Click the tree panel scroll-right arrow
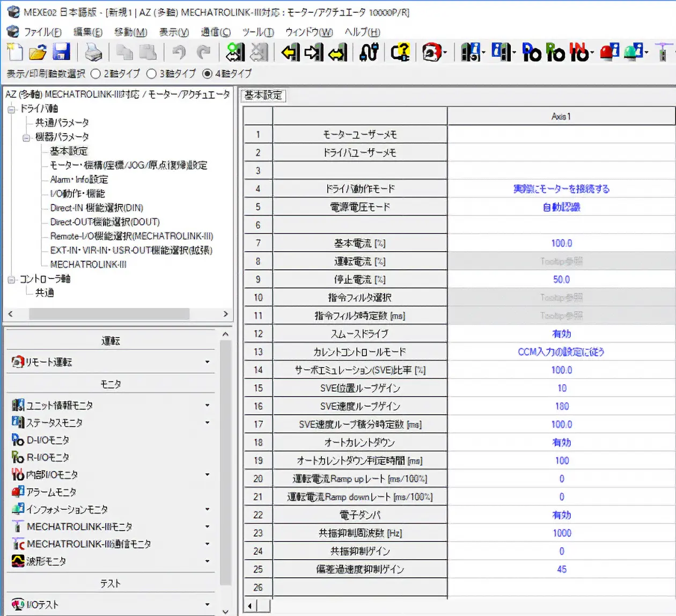Image resolution: width=676 pixels, height=616 pixels. (225, 314)
